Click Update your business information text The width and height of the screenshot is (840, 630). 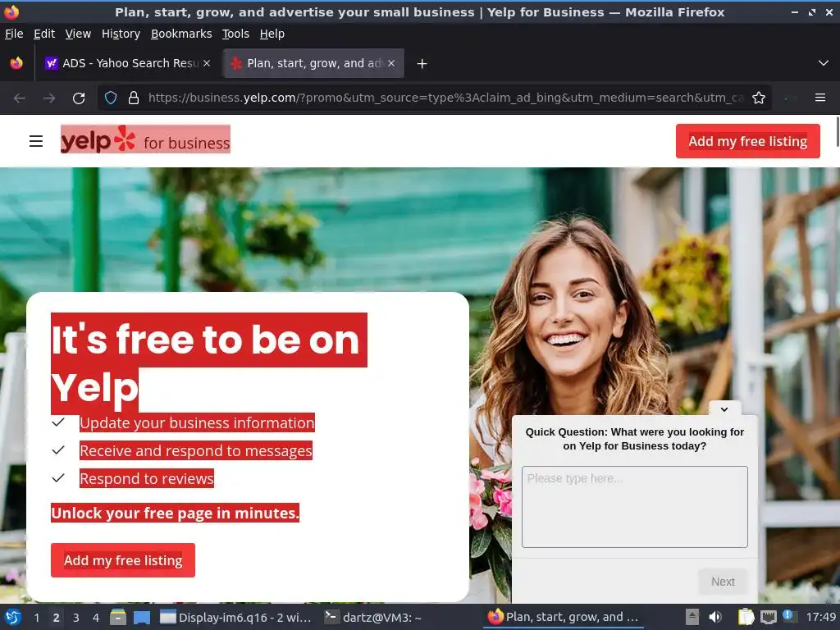197,422
